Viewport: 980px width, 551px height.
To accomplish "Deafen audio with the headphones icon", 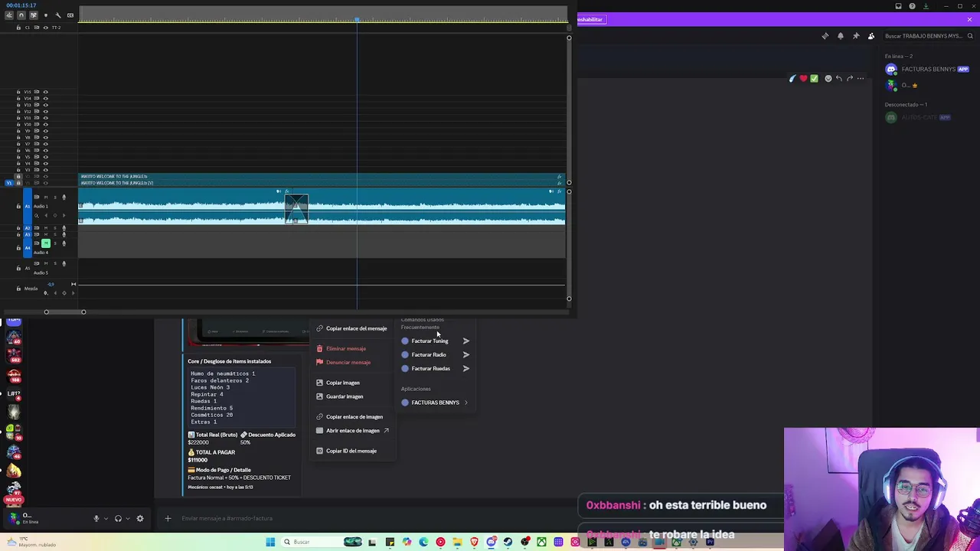I will coord(118,518).
